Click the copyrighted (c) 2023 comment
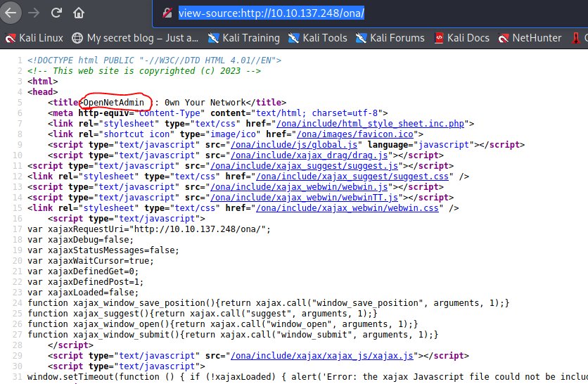This screenshot has height=384, width=588. point(144,71)
